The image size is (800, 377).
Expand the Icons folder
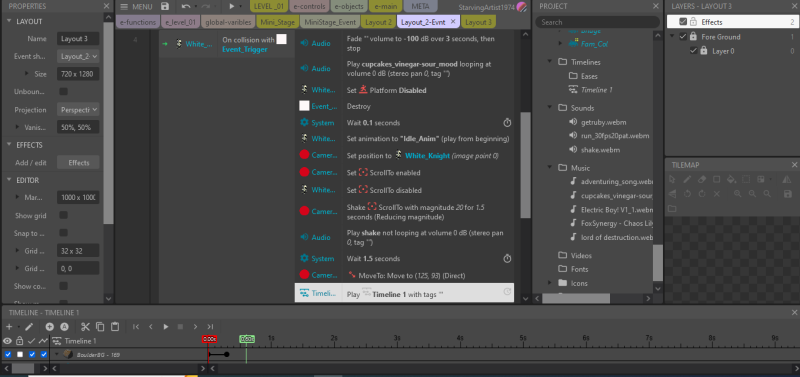click(549, 283)
